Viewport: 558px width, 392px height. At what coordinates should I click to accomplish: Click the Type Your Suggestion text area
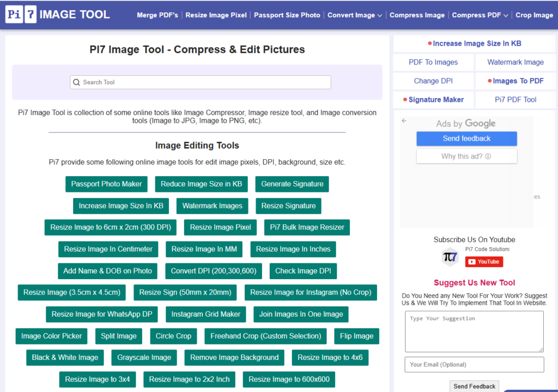click(474, 331)
